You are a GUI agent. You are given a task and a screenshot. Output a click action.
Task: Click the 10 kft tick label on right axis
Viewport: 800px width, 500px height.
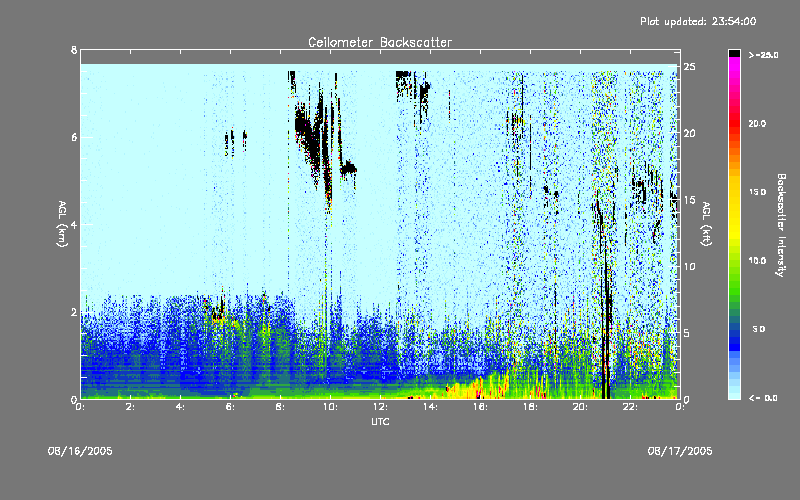[689, 266]
